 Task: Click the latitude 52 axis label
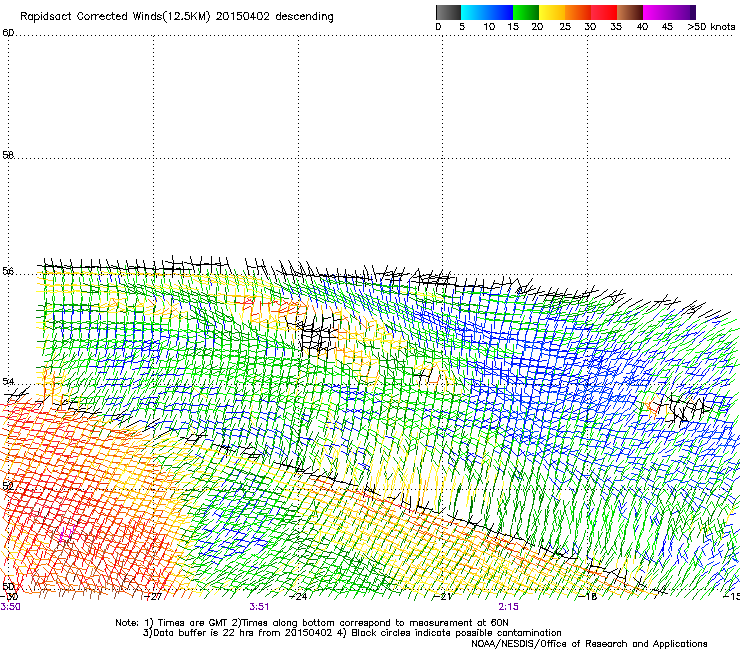pos(8,486)
